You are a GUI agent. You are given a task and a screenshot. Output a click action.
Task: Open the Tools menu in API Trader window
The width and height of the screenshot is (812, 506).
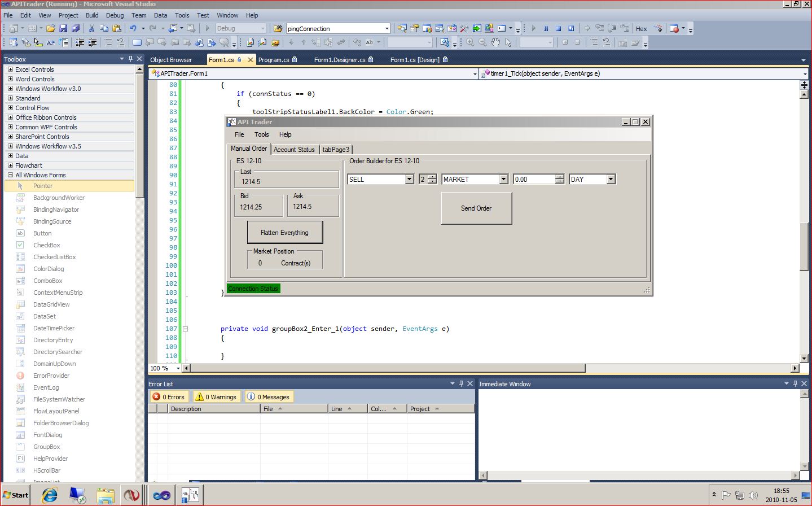[261, 134]
